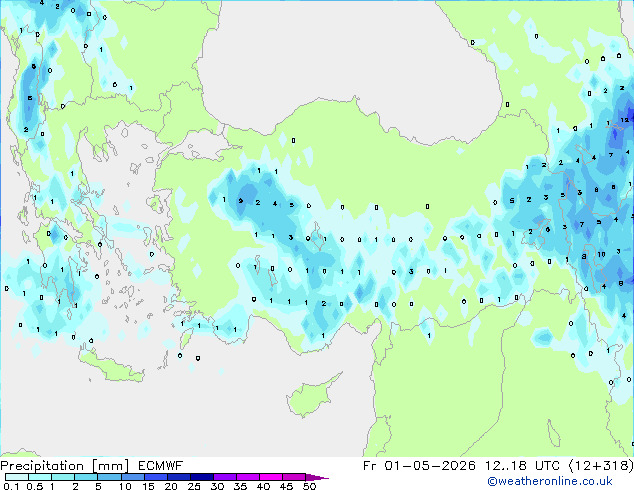Viewport: 634px width, 490px height.
Task: Click the '45' legend scale label
Action: 286,486
